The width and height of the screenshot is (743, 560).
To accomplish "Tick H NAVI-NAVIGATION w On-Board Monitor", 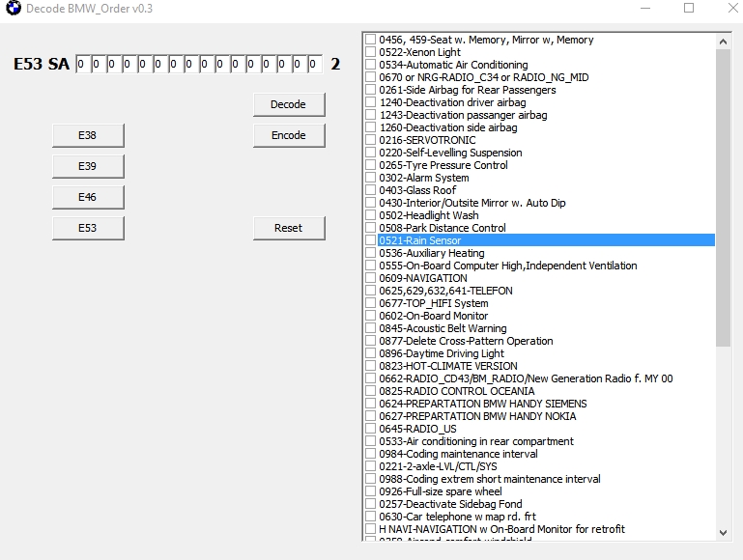I will 371,529.
